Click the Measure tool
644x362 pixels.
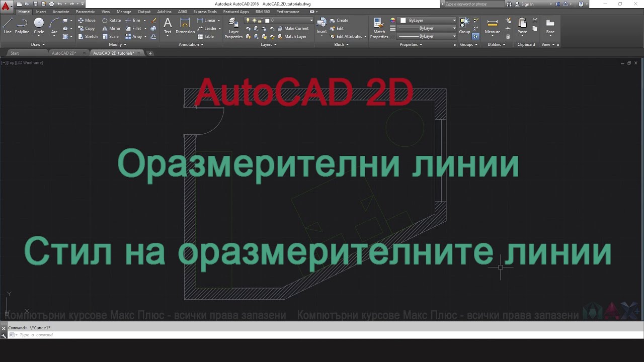tap(493, 26)
